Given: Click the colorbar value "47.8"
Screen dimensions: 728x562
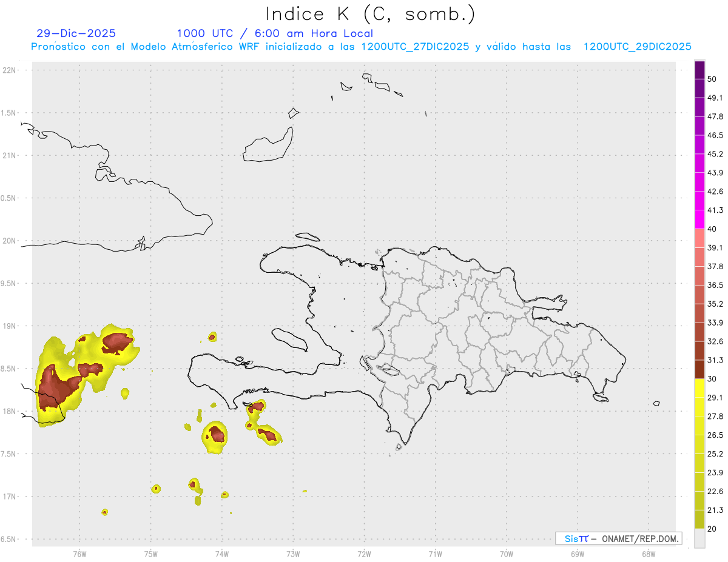Looking at the screenshot, I should click(x=715, y=116).
